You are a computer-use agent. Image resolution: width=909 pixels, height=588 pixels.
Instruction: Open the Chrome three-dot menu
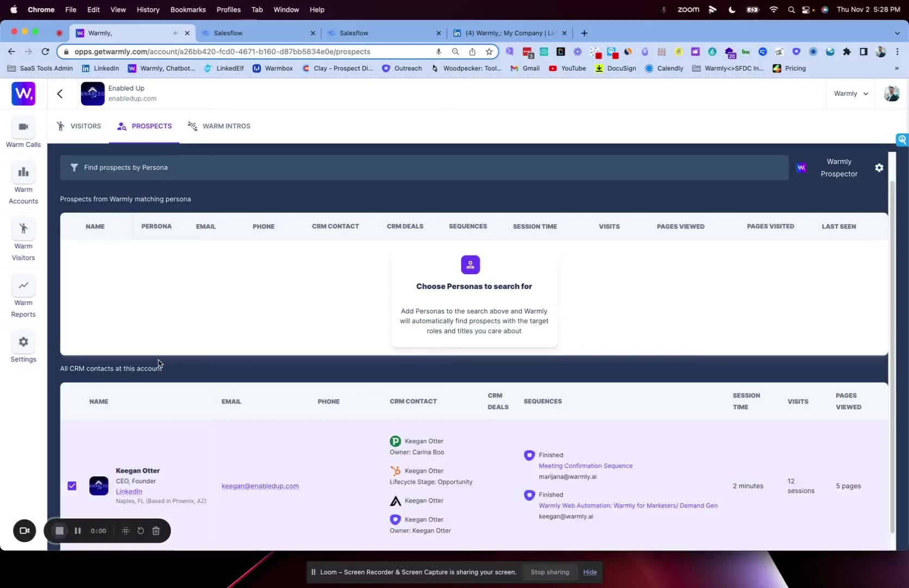pos(897,51)
